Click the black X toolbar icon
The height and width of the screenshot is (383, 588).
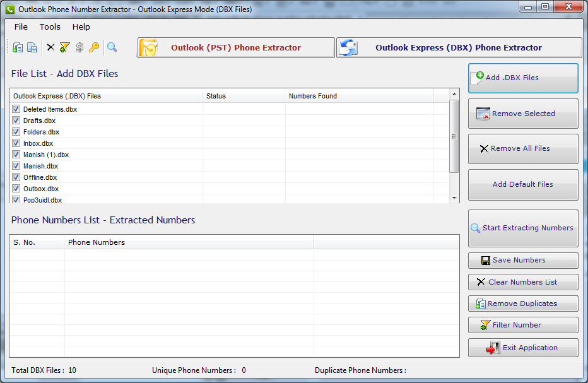tap(50, 47)
